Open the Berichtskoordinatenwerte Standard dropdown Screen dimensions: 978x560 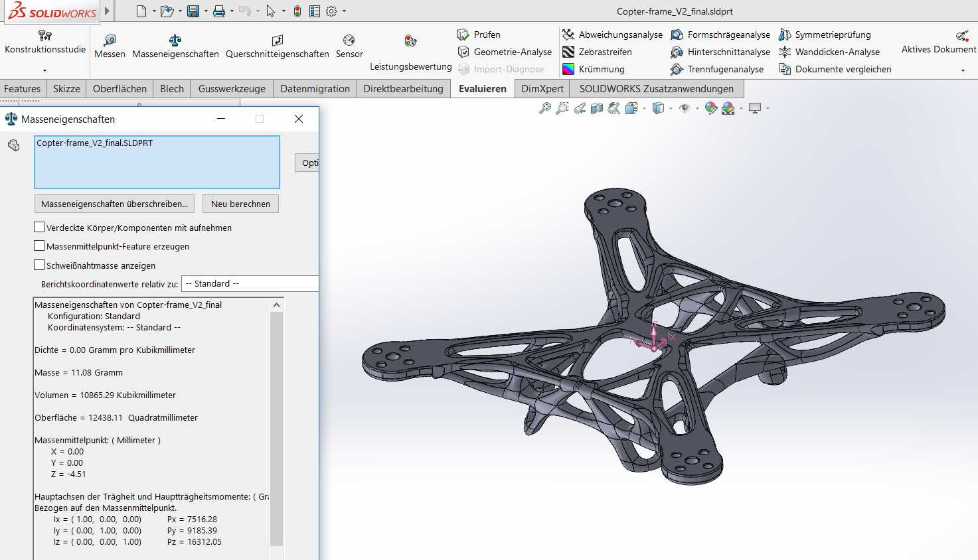250,283
